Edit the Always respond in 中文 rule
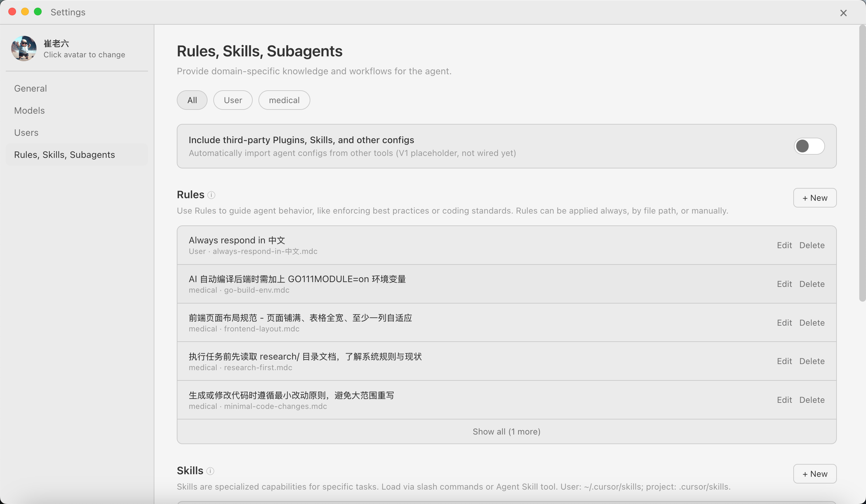 tap(784, 245)
